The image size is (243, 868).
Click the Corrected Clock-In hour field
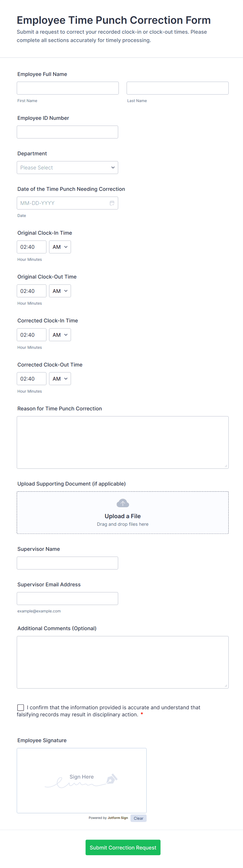[x=31, y=335]
